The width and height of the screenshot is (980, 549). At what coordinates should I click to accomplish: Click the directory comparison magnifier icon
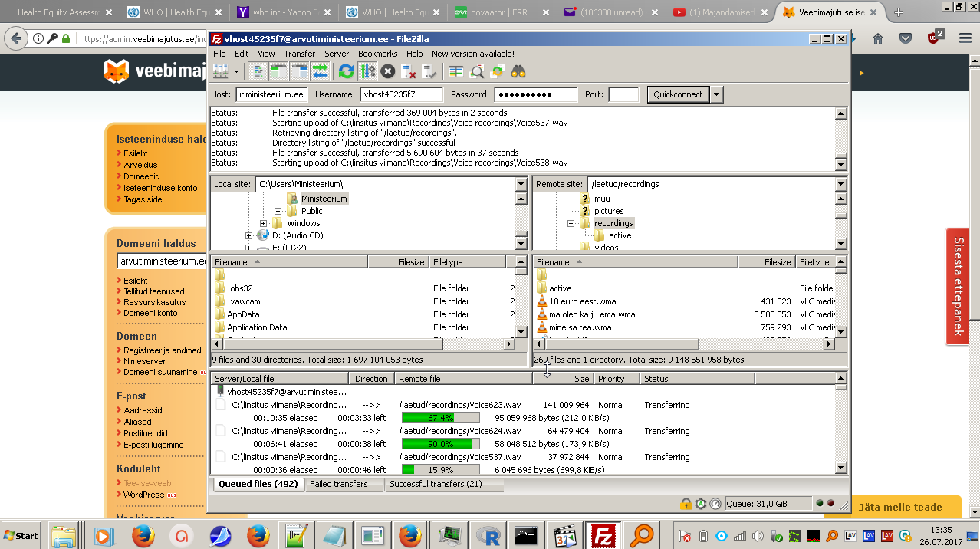[x=477, y=71]
